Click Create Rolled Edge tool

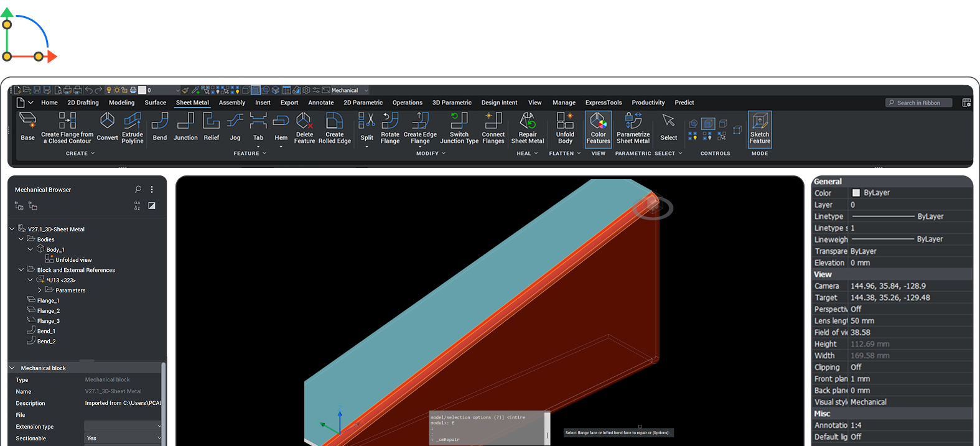point(335,128)
